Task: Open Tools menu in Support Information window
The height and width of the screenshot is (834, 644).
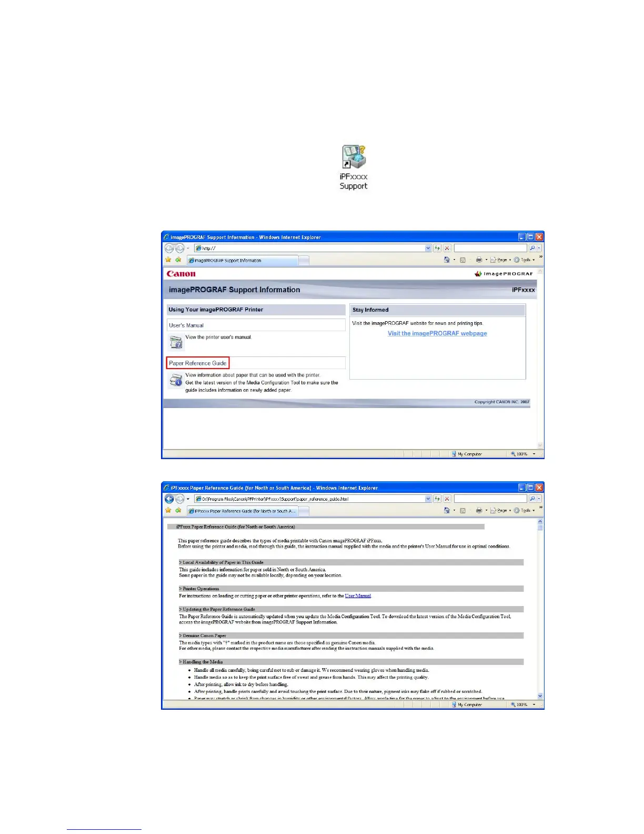Action: tap(524, 260)
